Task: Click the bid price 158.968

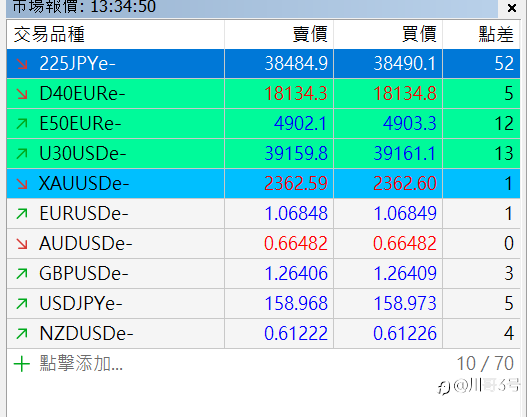Action: coord(296,303)
